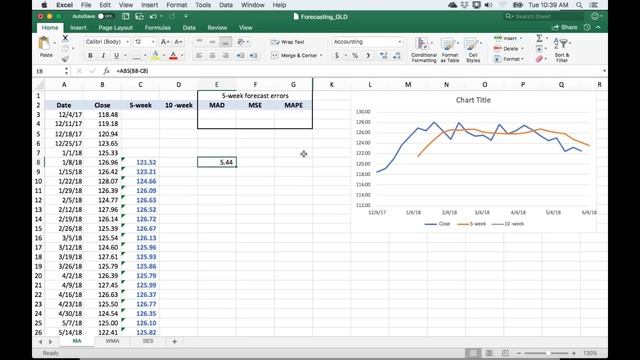
Task: Open the Review ribbon tab
Action: (217, 28)
